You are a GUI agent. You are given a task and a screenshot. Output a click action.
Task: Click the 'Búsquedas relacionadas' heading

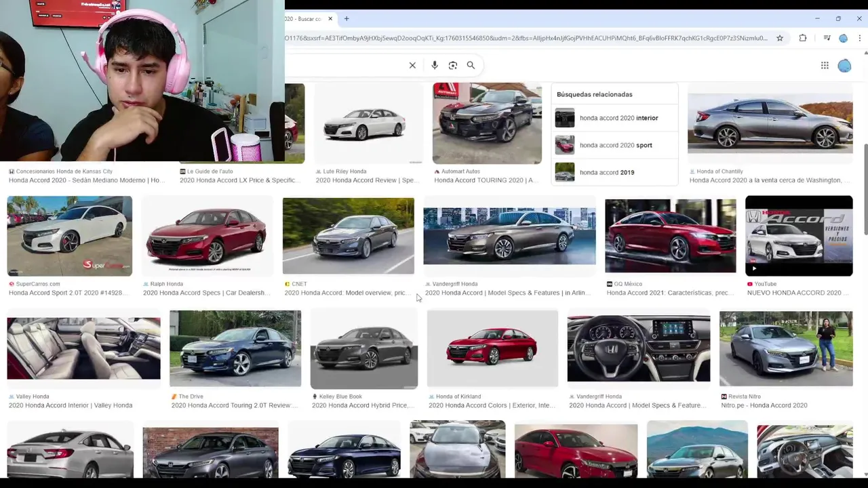[595, 94]
